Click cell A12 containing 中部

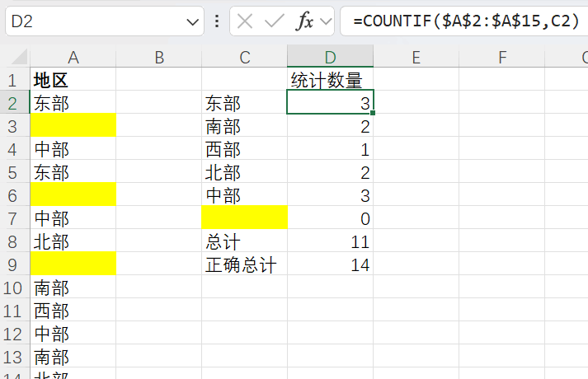point(73,334)
